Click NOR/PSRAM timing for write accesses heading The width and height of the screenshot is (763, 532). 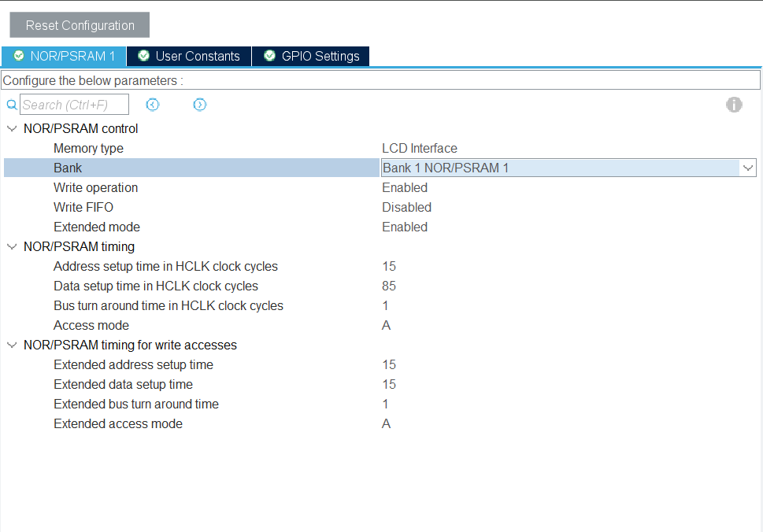[130, 345]
